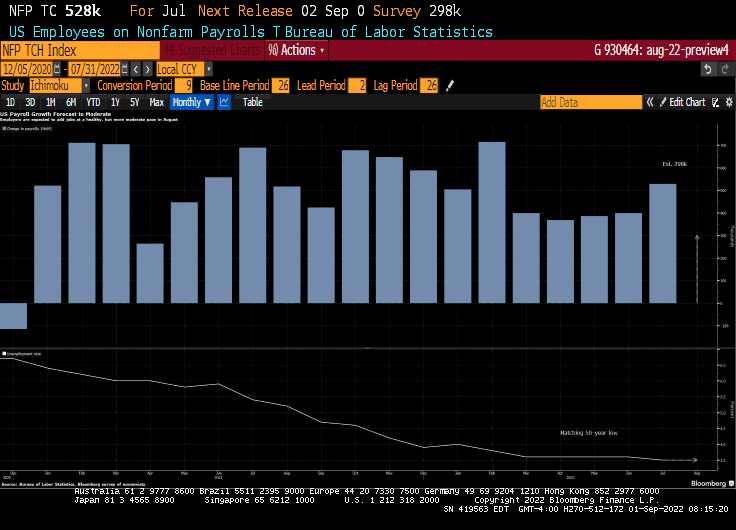Click the pencil icon beside Lag Period

pos(449,86)
